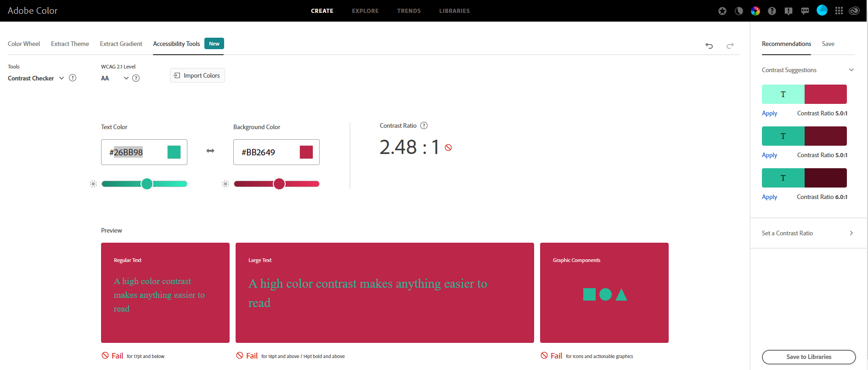This screenshot has height=370, width=868.
Task: Open the apps grid launcher icon
Action: click(839, 11)
